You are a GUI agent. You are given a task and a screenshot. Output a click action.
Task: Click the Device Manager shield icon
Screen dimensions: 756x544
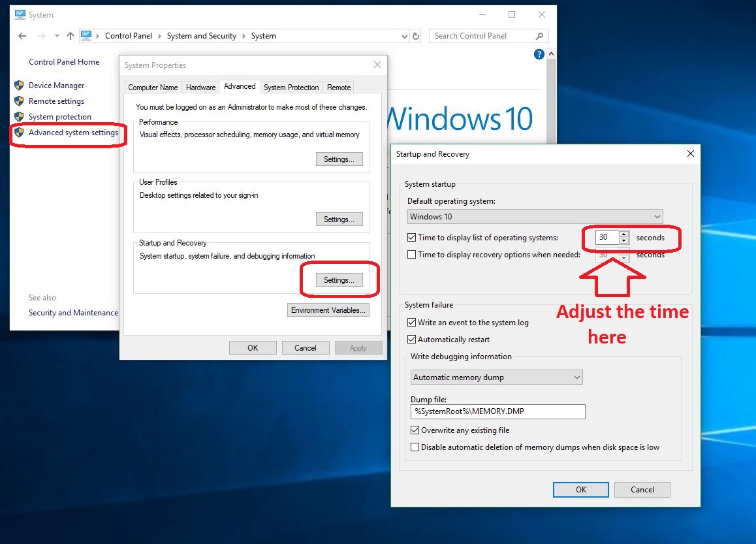pos(19,86)
